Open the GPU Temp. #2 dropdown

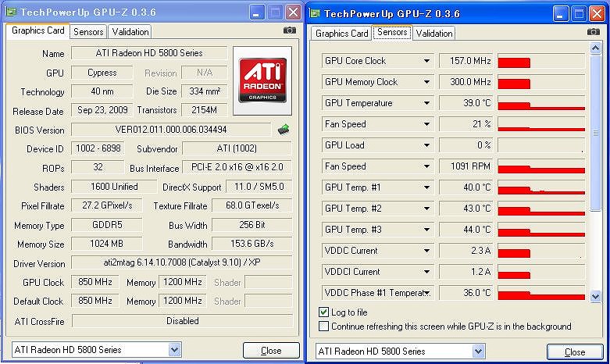pyautogui.click(x=426, y=209)
